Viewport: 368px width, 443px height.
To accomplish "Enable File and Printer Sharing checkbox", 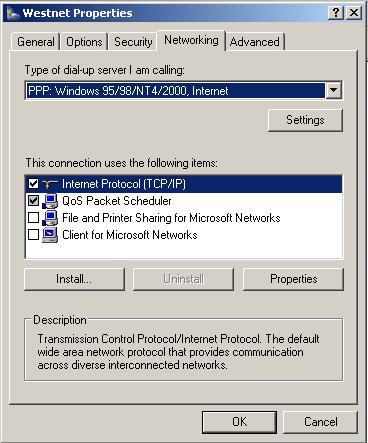I will click(x=33, y=218).
